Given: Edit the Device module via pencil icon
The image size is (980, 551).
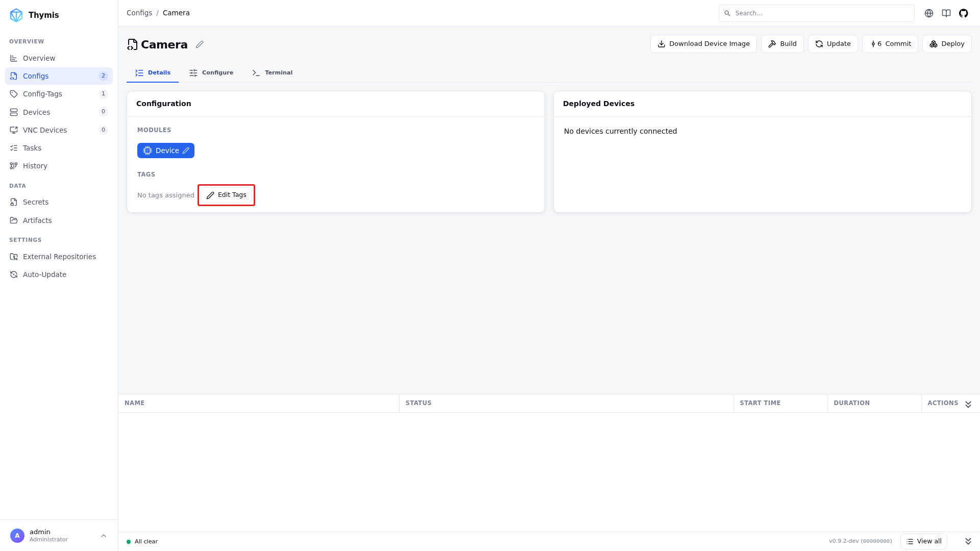Looking at the screenshot, I should pos(186,151).
